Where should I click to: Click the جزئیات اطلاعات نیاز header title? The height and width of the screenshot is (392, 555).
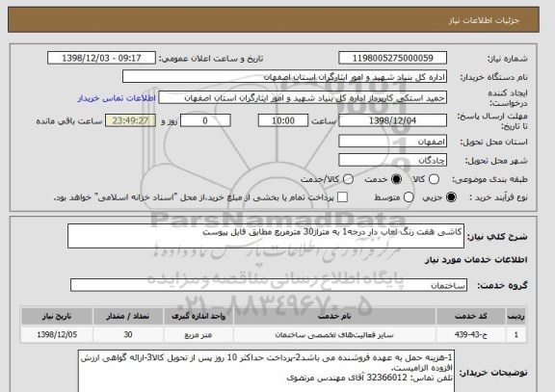coord(484,20)
